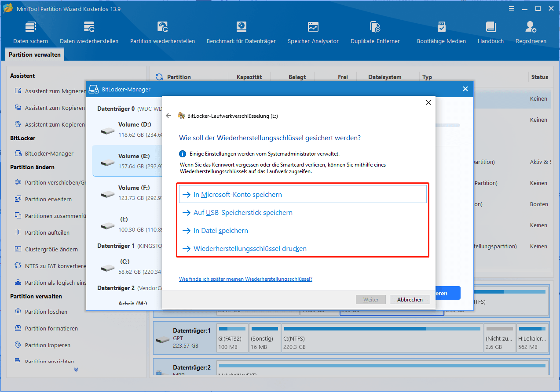Image resolution: width=560 pixels, height=392 pixels.
Task: Launch Partition wiederherstellen from toolbar
Action: 162,32
